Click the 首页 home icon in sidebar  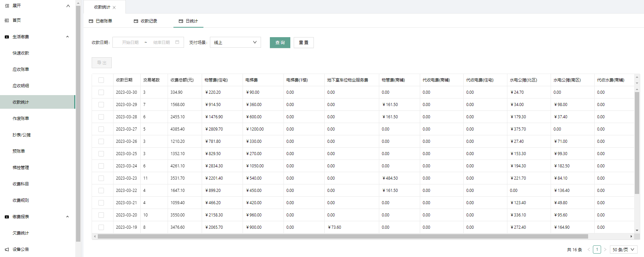point(7,20)
